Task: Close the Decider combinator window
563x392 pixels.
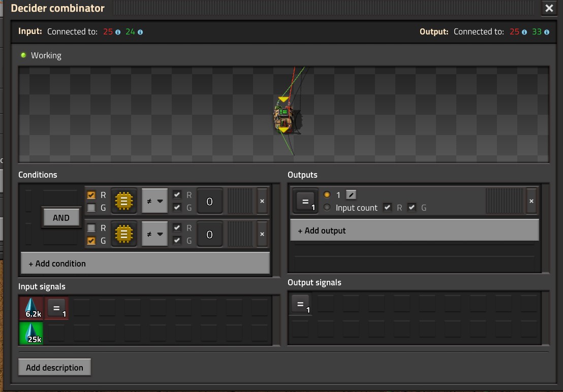Action: point(549,8)
